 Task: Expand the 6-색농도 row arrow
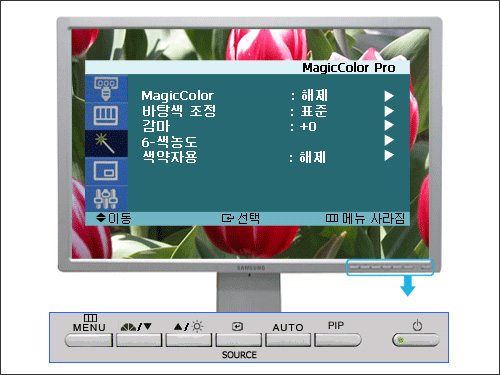[x=389, y=140]
